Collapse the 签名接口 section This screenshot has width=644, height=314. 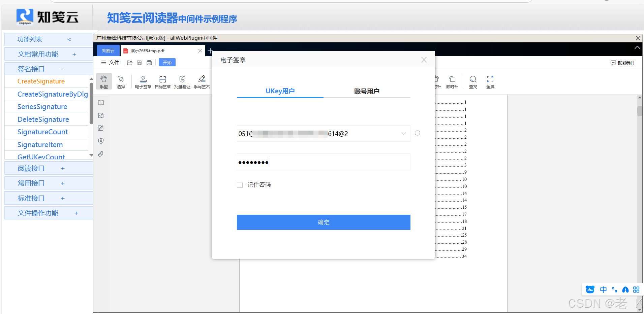(62, 69)
